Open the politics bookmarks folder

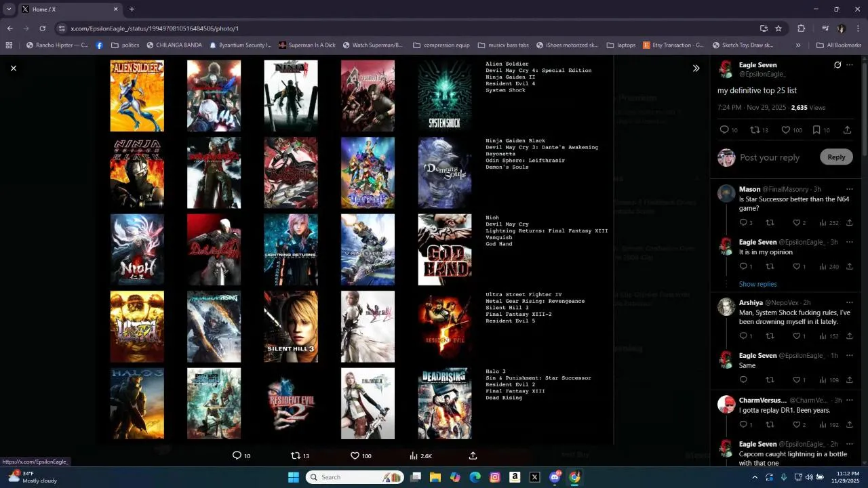[x=125, y=45]
